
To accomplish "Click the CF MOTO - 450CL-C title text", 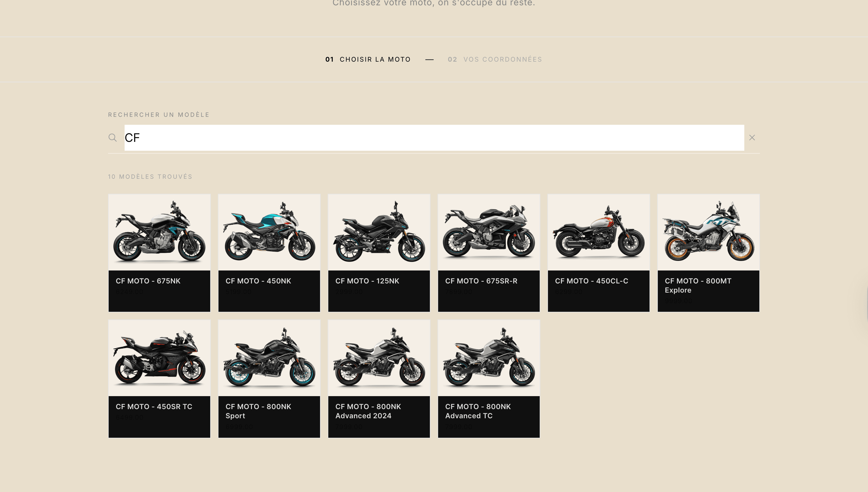I will pos(591,281).
